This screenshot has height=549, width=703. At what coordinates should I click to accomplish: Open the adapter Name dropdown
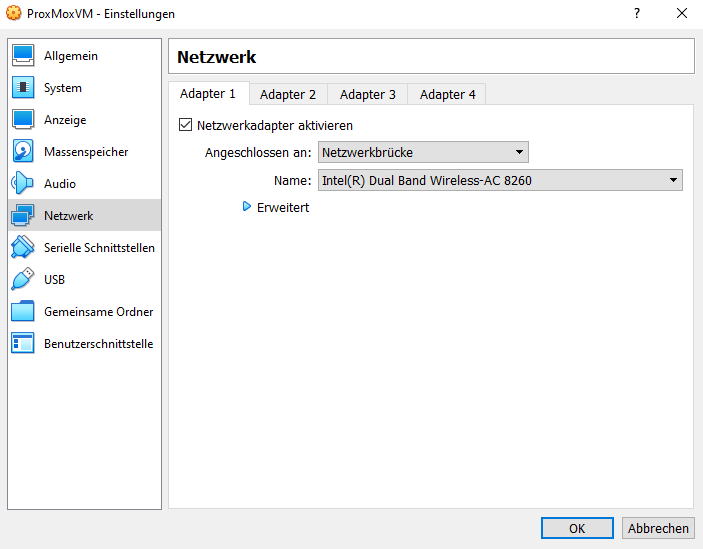pos(500,180)
